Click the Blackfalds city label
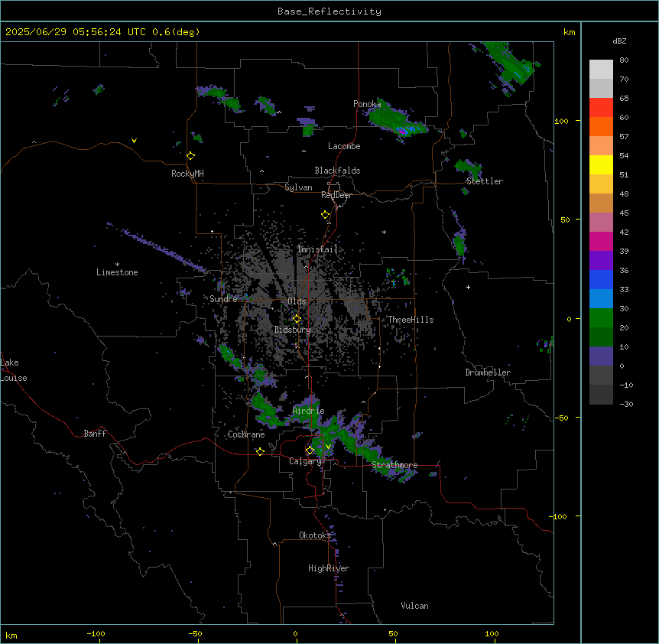The width and height of the screenshot is (659, 644). click(x=337, y=171)
